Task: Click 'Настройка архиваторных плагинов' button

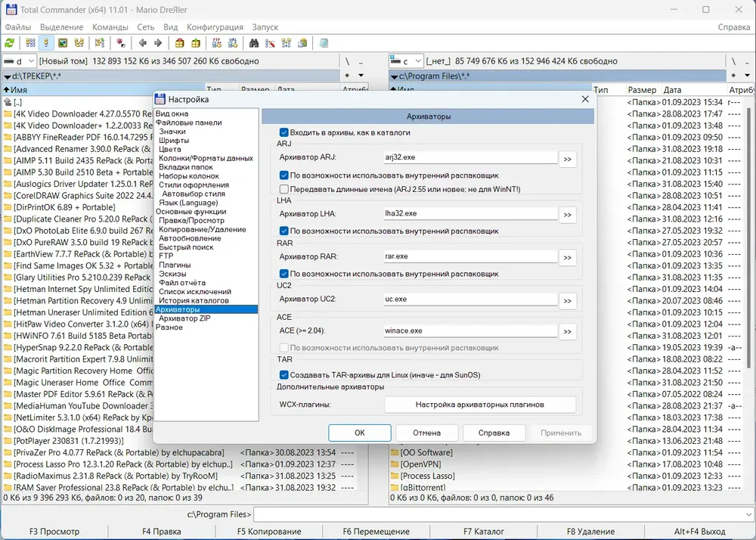Action: 480,405
